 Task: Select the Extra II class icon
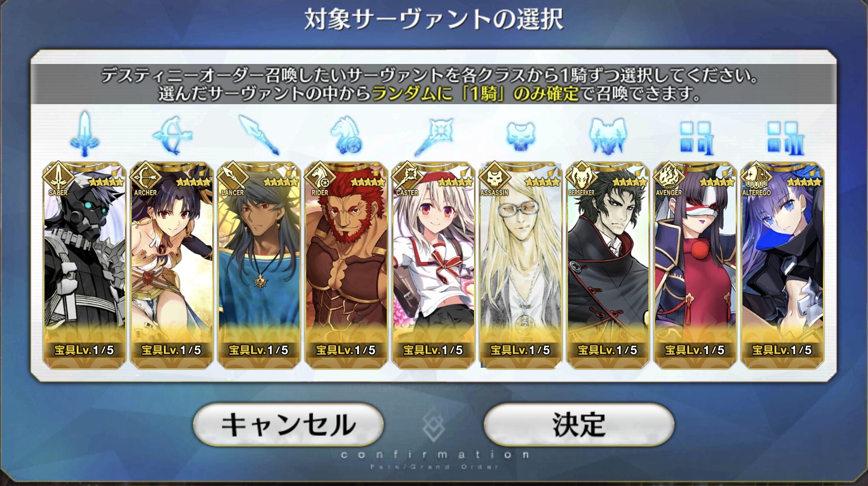pyautogui.click(x=784, y=138)
